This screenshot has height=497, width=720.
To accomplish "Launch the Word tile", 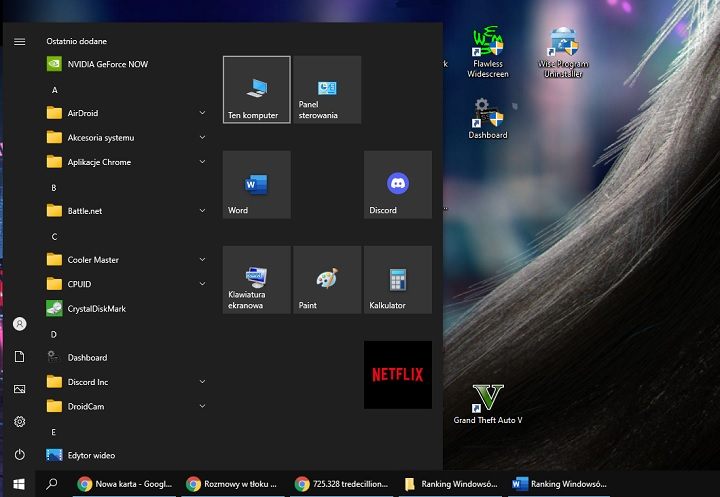I will (257, 185).
